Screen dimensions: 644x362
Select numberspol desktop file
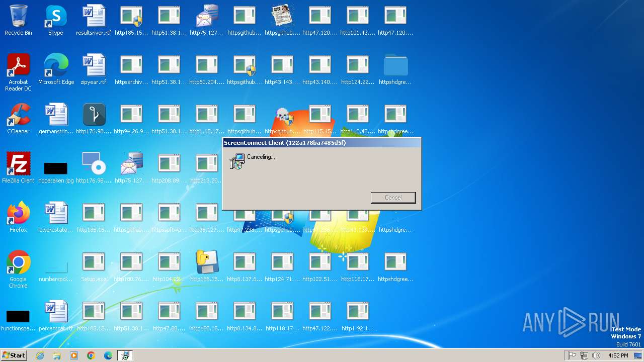56,271
